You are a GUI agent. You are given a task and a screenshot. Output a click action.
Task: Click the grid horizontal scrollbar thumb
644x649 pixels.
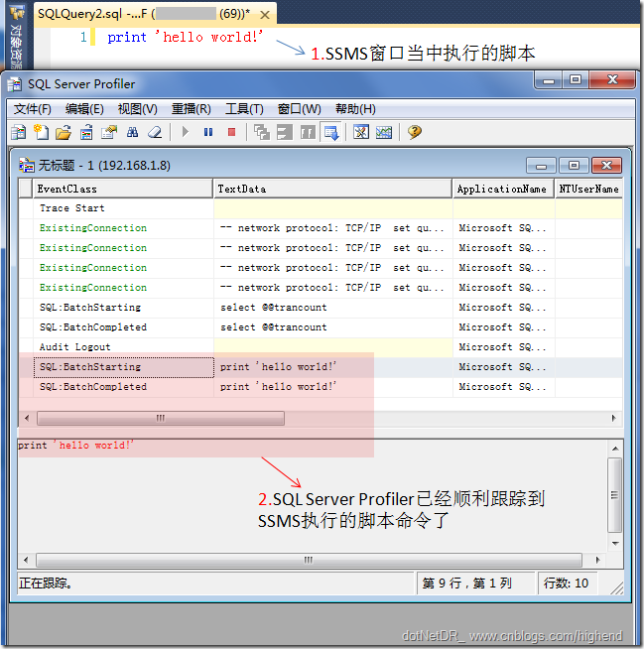click(161, 418)
